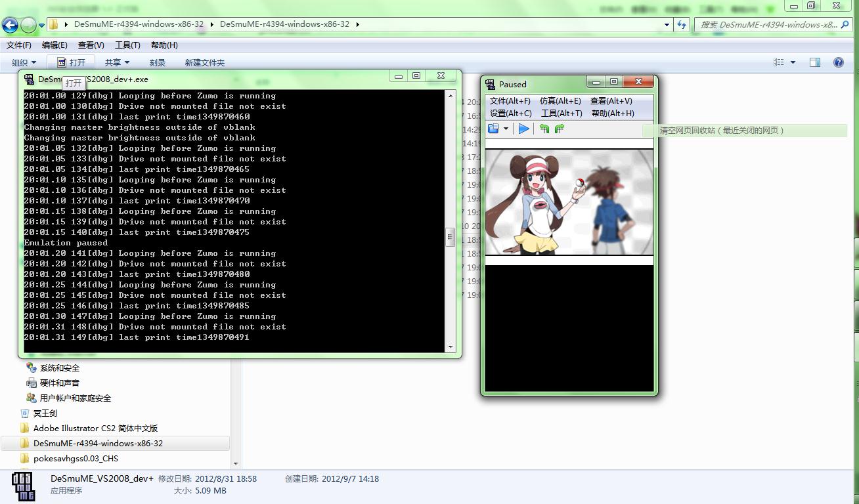Image resolution: width=859 pixels, height=504 pixels.
Task: Open the Explorer 工具(T) menu
Action: coord(127,45)
